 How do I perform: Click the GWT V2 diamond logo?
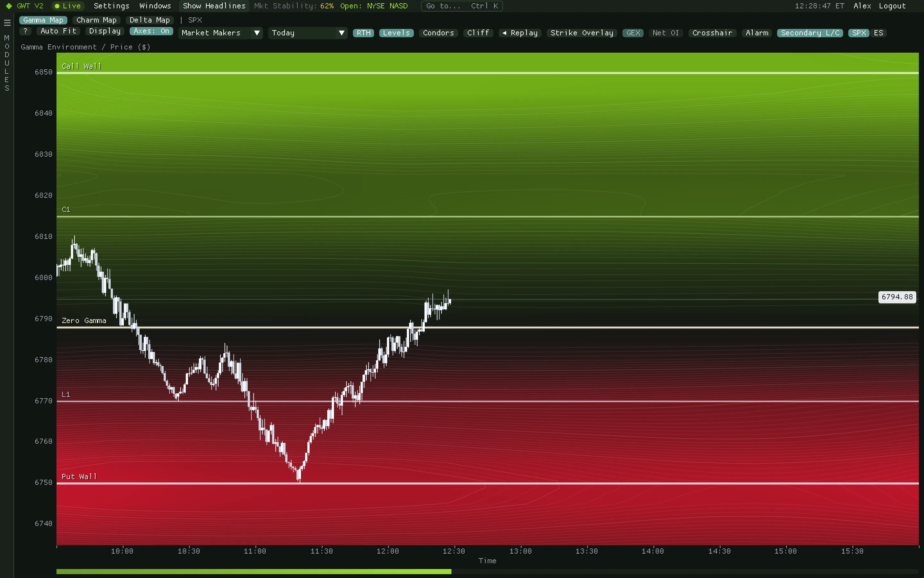click(x=9, y=6)
